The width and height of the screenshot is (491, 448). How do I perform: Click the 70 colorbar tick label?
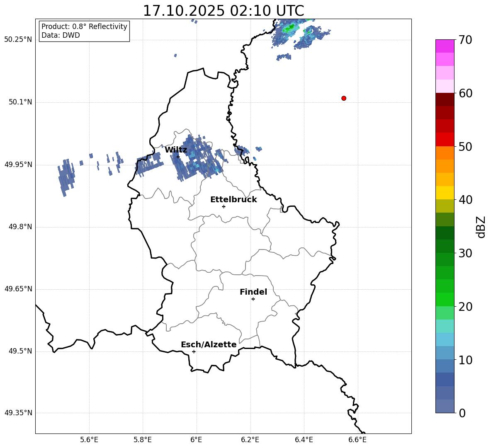pos(465,40)
